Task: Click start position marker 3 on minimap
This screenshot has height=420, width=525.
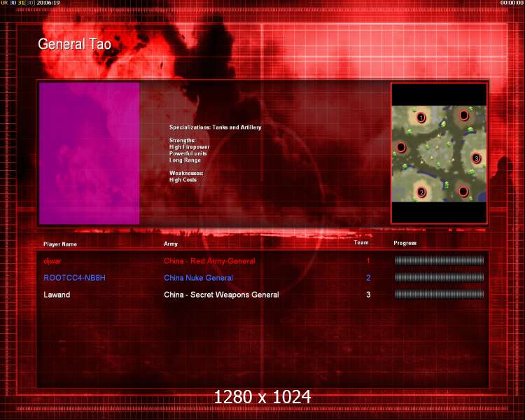Action: point(476,158)
